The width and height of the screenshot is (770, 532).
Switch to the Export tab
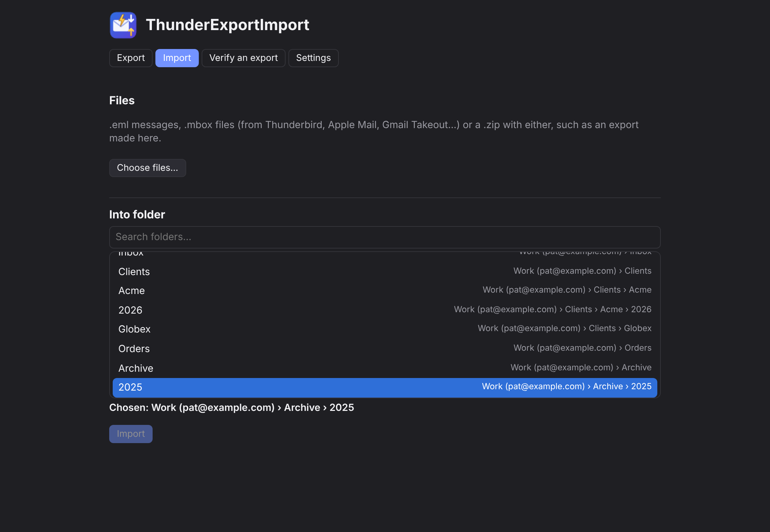coord(131,58)
